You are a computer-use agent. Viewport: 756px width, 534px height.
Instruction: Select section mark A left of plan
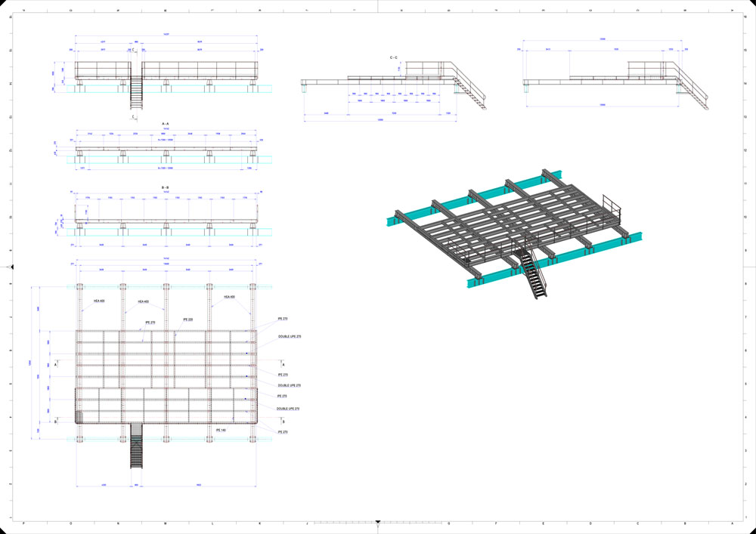click(x=56, y=365)
